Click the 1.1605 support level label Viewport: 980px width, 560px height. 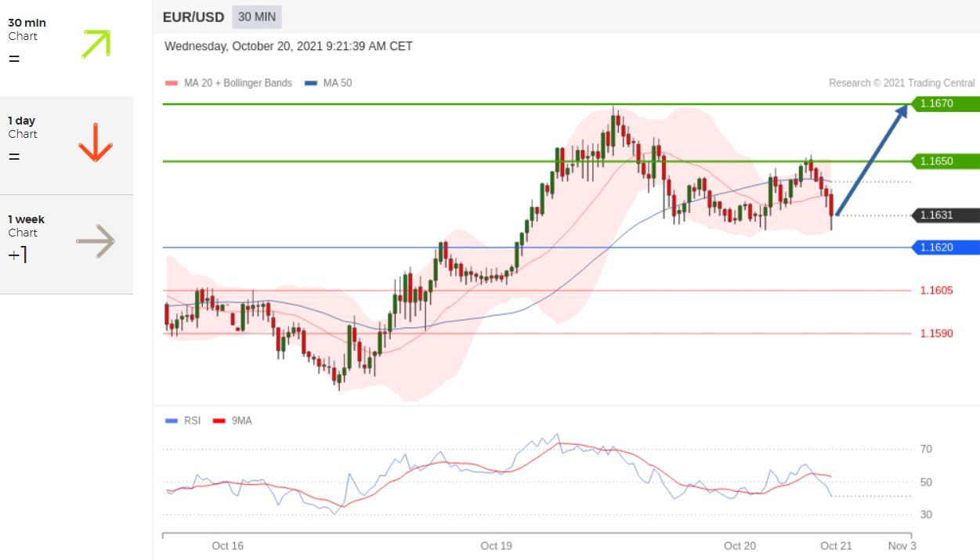point(937,291)
